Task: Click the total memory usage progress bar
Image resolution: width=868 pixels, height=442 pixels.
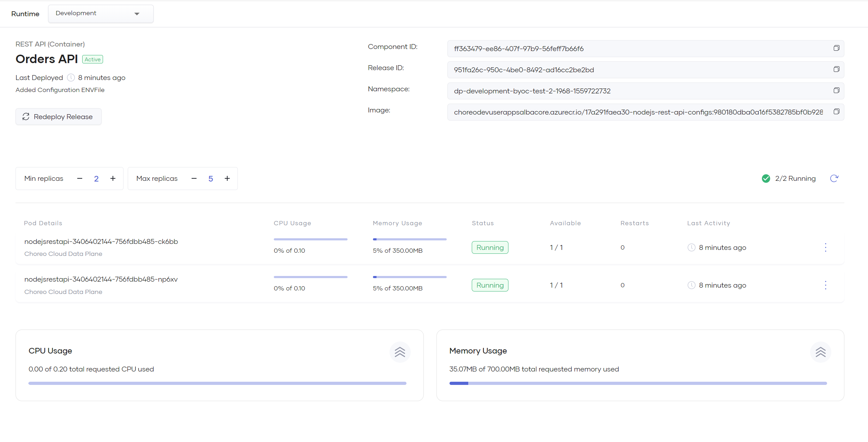Action: [638, 383]
